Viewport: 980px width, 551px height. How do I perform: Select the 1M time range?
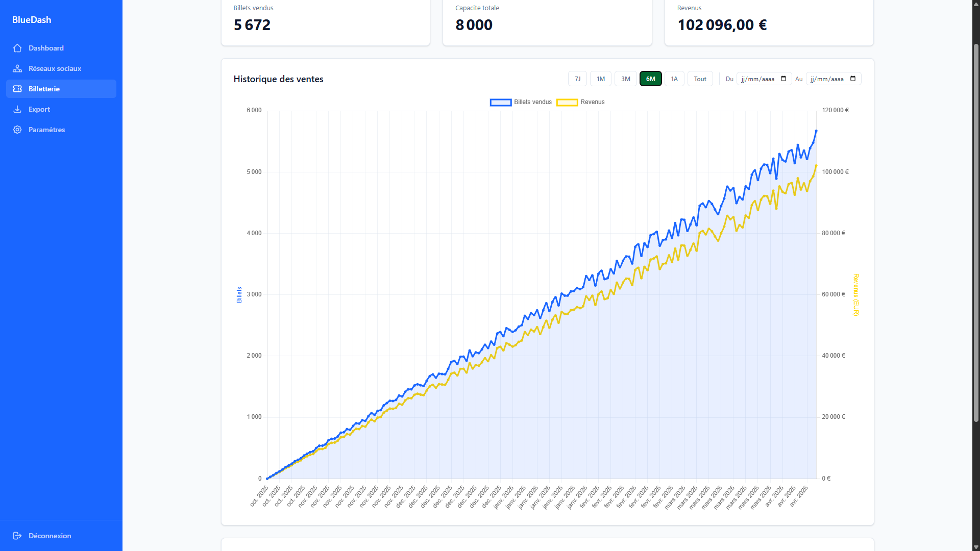[x=601, y=79]
